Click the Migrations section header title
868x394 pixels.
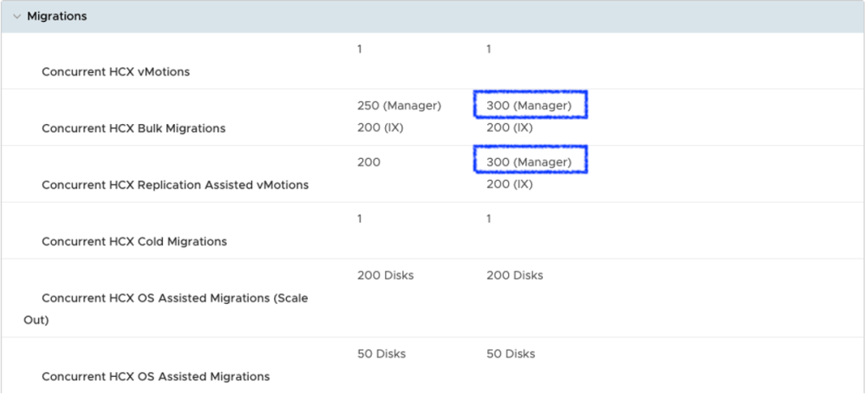(x=57, y=16)
